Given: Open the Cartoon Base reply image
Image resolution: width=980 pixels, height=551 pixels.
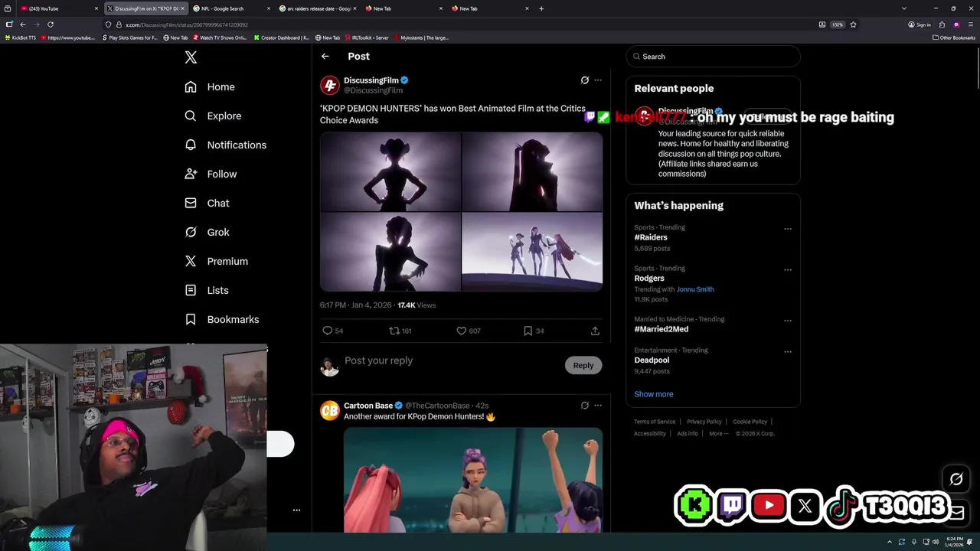Looking at the screenshot, I should tap(473, 480).
